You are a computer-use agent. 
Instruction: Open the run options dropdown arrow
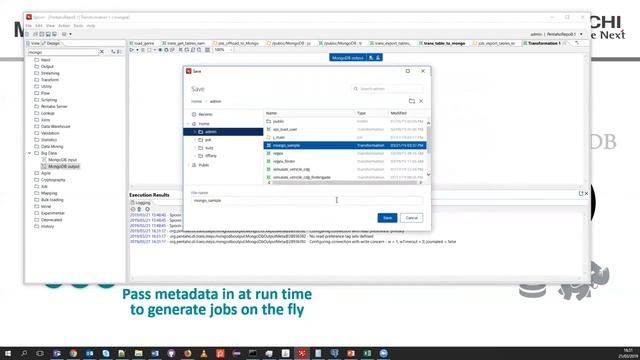[x=137, y=50]
